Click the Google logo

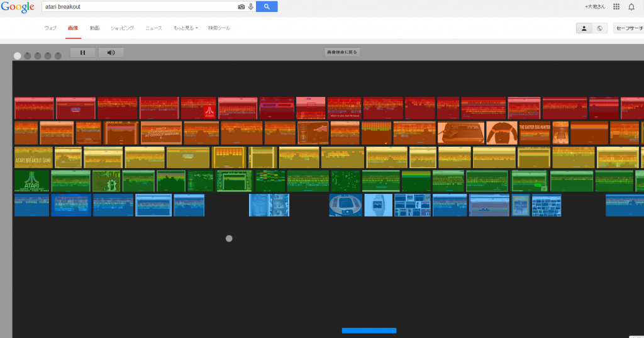pos(18,7)
